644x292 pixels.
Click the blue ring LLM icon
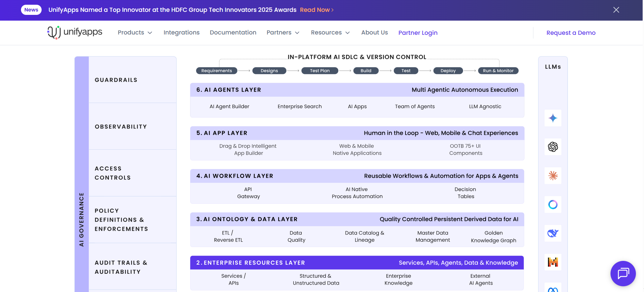553,204
